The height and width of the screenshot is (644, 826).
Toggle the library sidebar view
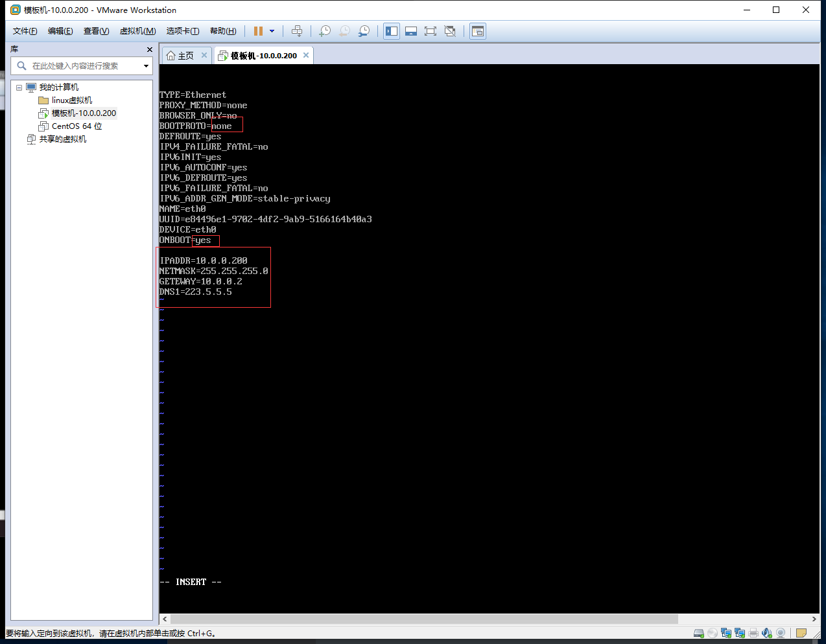[392, 31]
